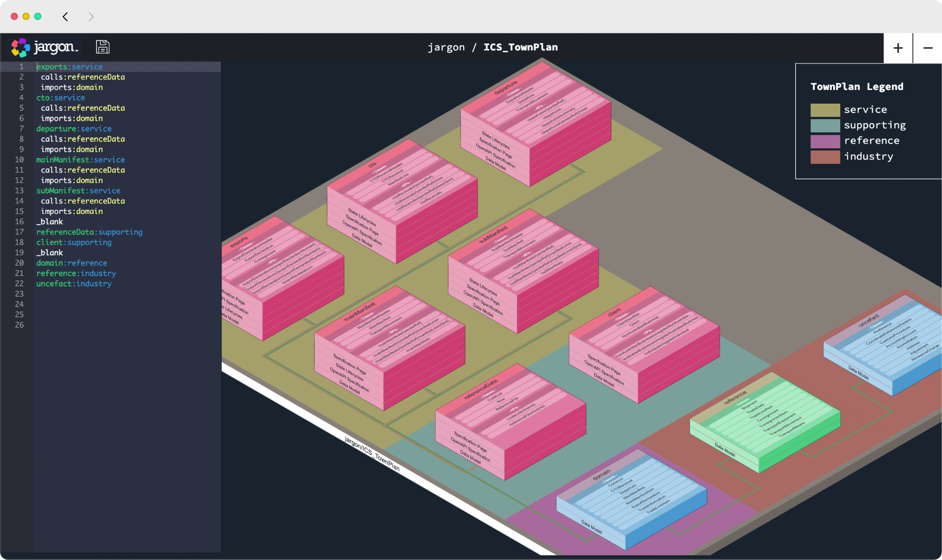This screenshot has height=560, width=942.
Task: Click 'imports:domain' on line 3
Action: 72,88
